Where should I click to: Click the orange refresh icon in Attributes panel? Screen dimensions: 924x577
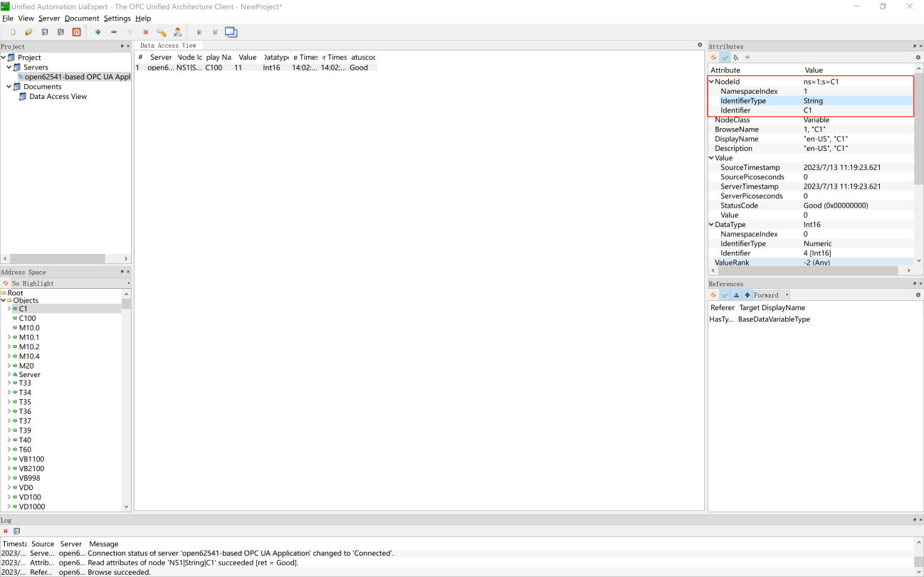click(714, 58)
